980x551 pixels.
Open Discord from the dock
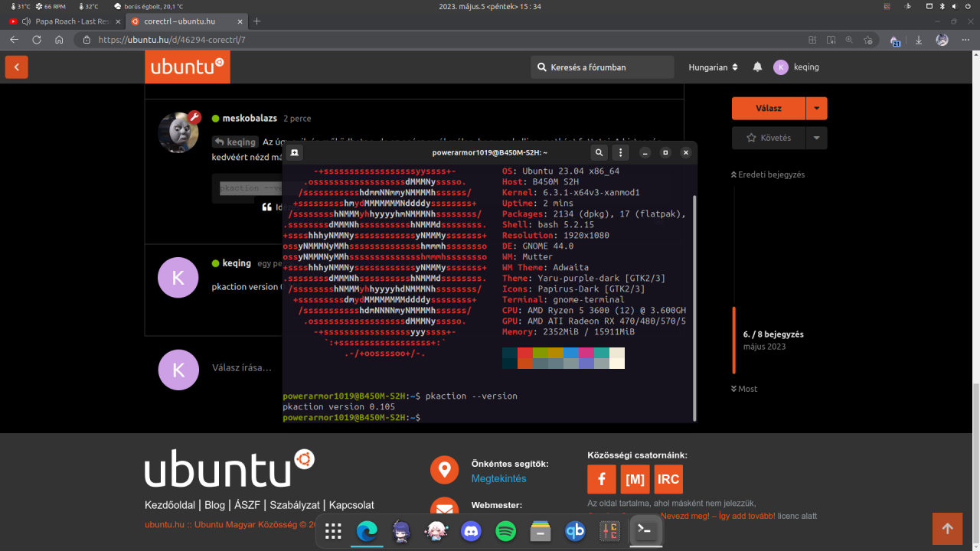click(x=471, y=532)
